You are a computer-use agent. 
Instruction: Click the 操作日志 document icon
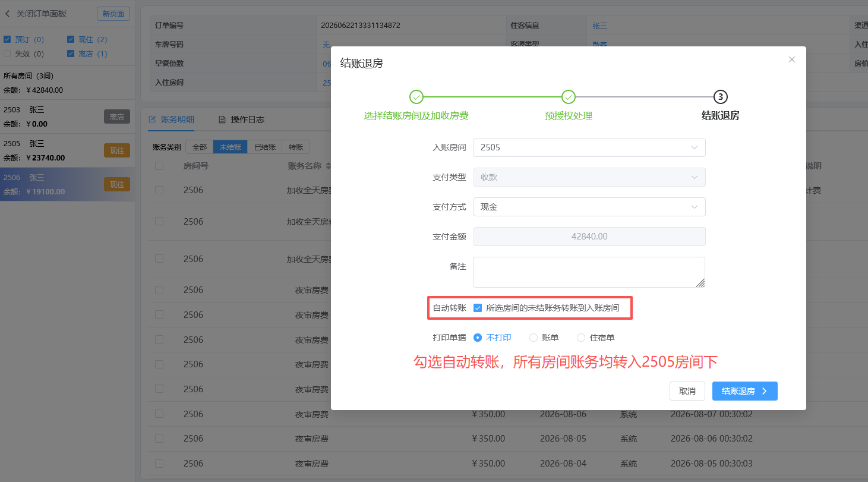tap(223, 119)
